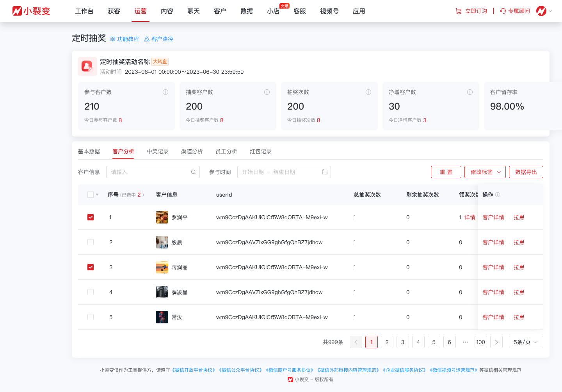Show info tooltip for 参与客户数
The height and width of the screenshot is (392, 562).
(x=165, y=92)
